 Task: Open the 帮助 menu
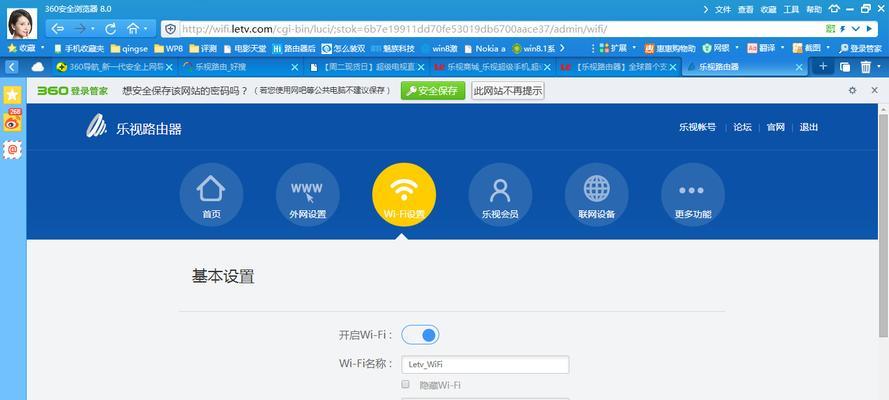814,10
